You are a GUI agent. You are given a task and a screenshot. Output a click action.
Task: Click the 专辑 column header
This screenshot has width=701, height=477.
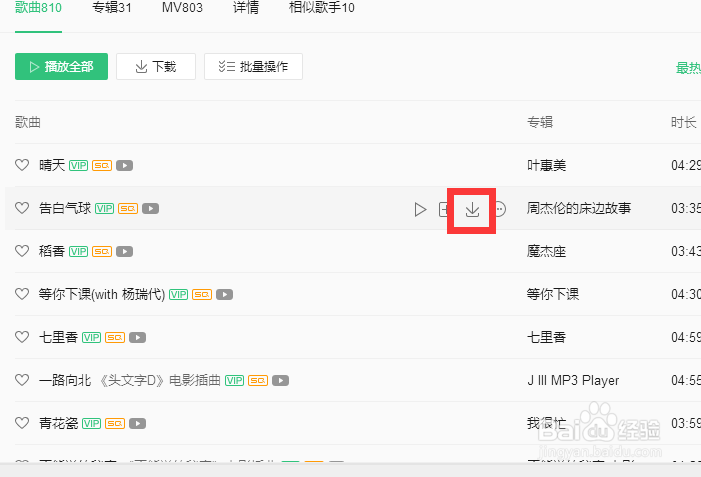click(x=540, y=122)
